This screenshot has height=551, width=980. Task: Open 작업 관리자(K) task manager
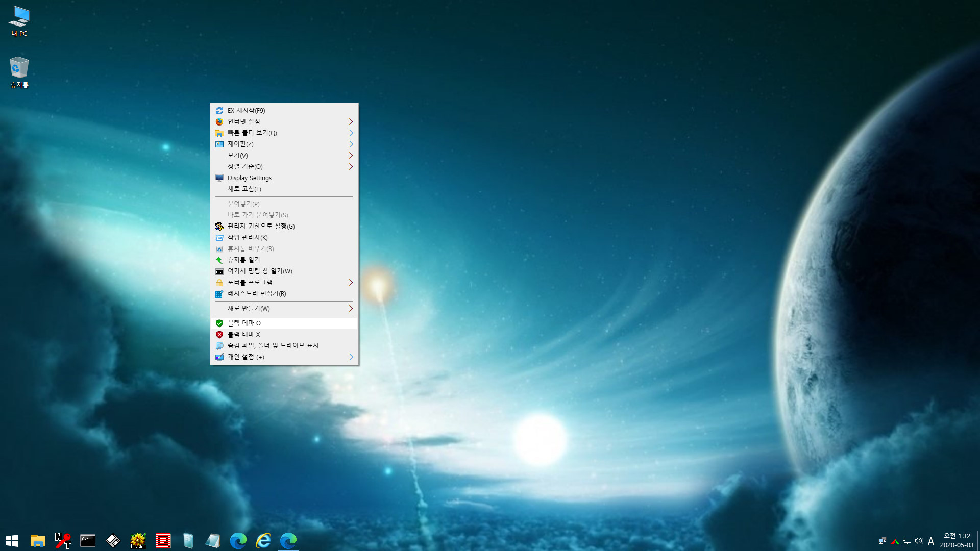pyautogui.click(x=284, y=237)
